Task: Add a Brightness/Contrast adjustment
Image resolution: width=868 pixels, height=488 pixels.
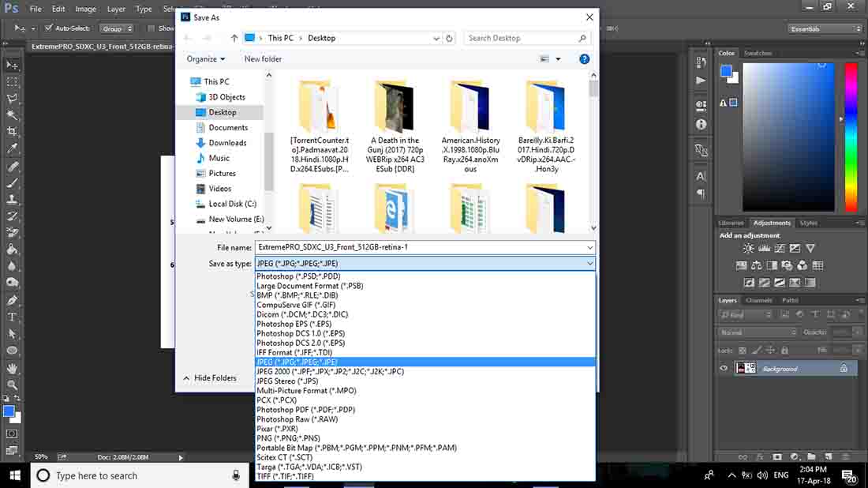Action: click(x=748, y=249)
